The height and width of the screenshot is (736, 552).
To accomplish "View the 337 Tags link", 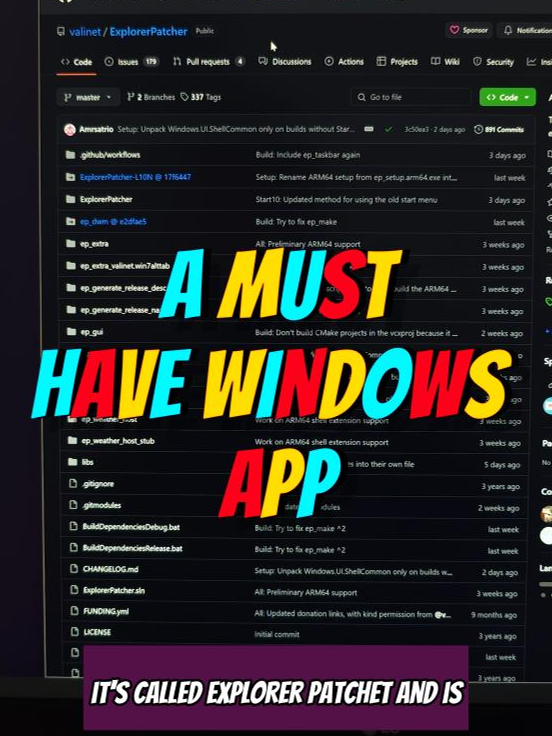I will pos(200,97).
